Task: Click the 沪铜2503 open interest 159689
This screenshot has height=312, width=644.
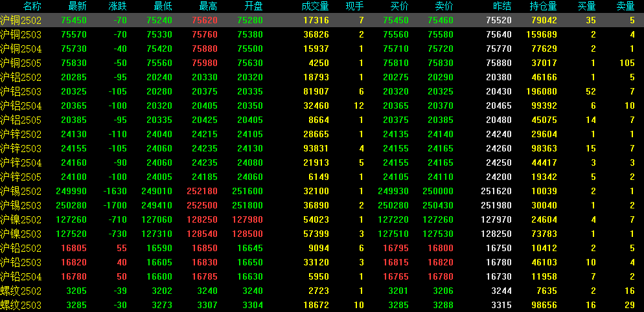Action: (x=542, y=35)
